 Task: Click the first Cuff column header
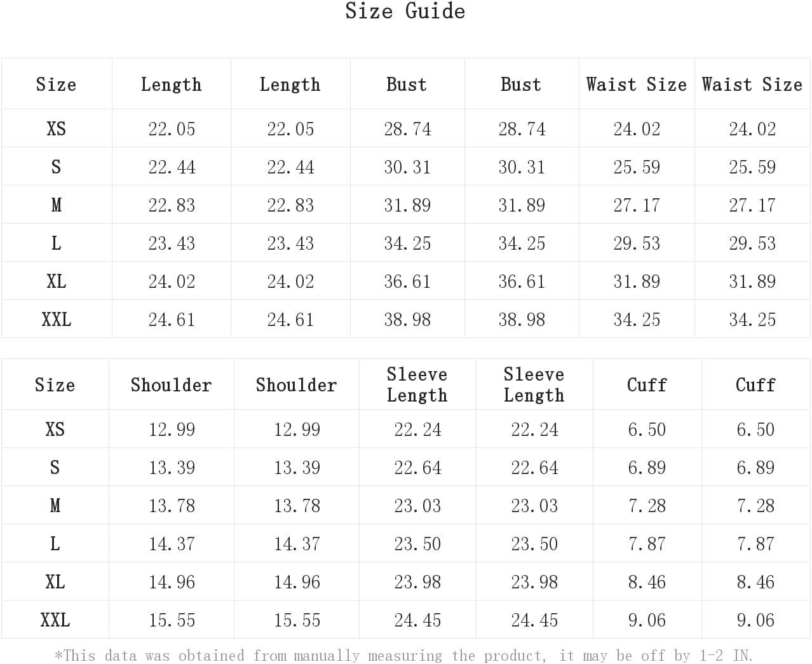(x=647, y=385)
